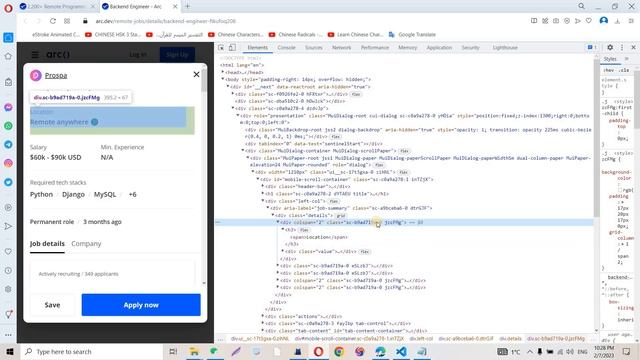Open the Opera profile avatar

point(604,21)
